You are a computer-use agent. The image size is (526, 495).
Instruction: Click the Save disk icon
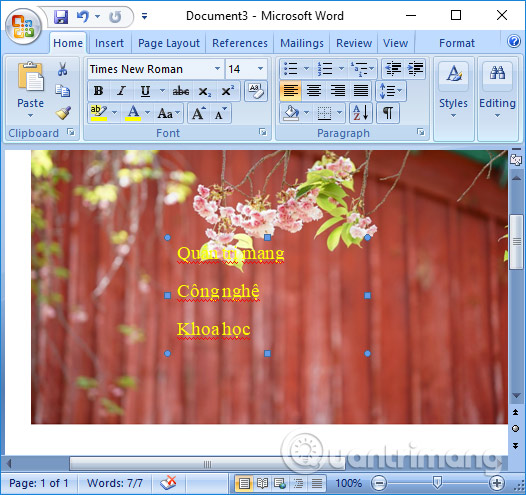(x=61, y=16)
